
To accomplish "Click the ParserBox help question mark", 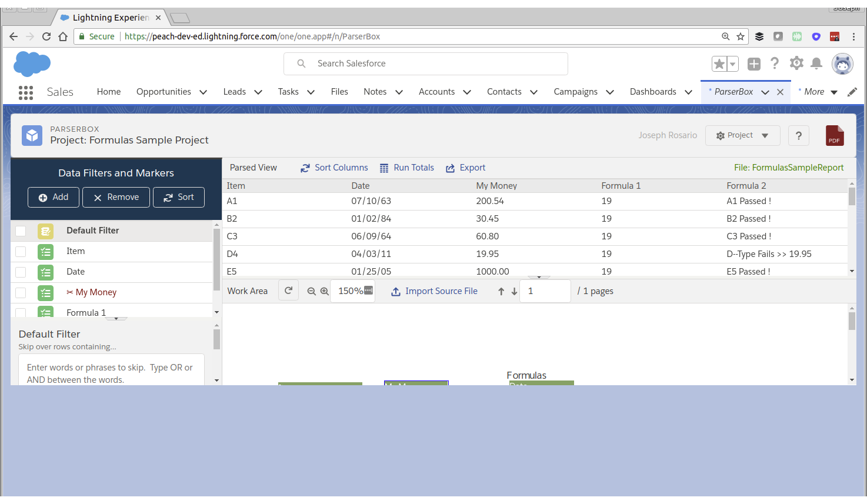I will (798, 136).
